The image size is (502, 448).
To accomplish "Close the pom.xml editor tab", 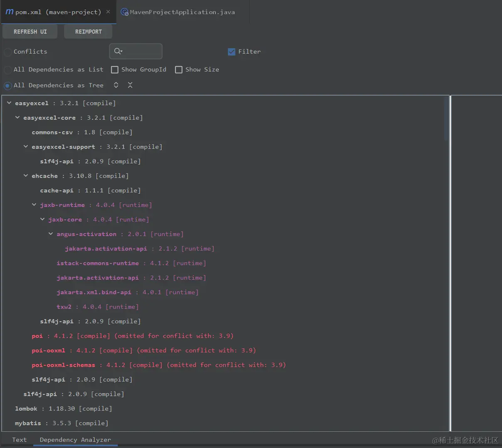I will [108, 12].
